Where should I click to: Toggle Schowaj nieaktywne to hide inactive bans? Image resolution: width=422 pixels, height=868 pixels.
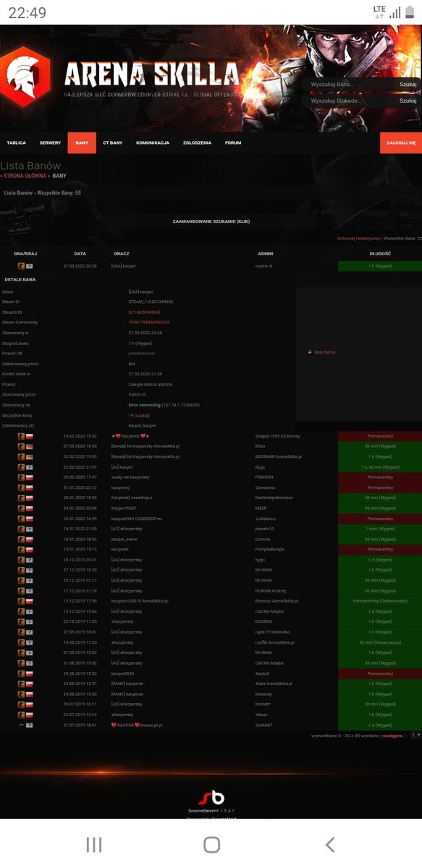358,238
